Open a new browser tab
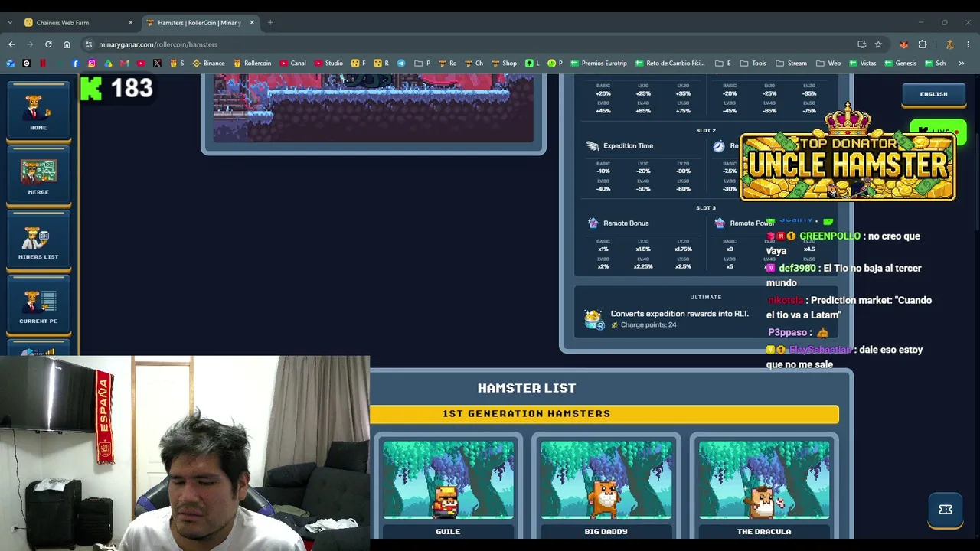 click(x=270, y=22)
